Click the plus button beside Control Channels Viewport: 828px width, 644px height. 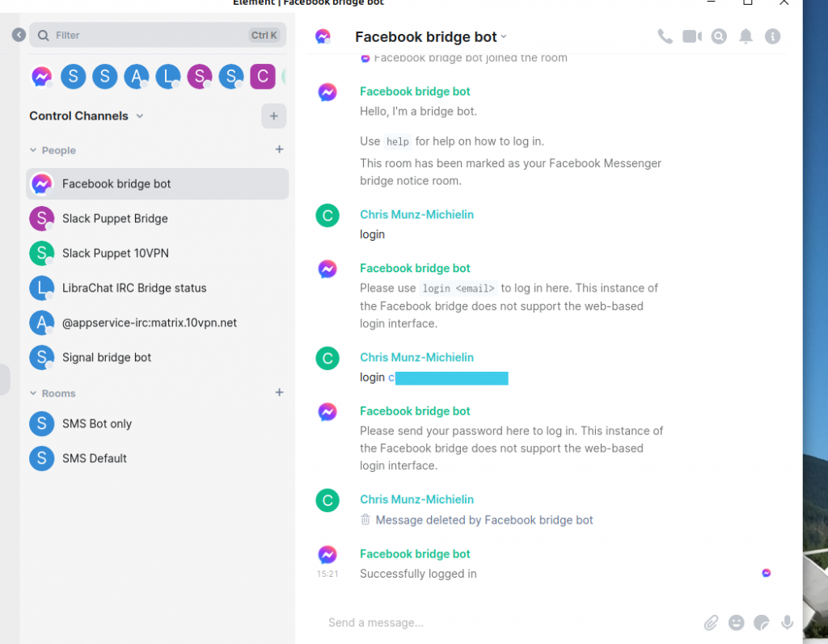[273, 116]
